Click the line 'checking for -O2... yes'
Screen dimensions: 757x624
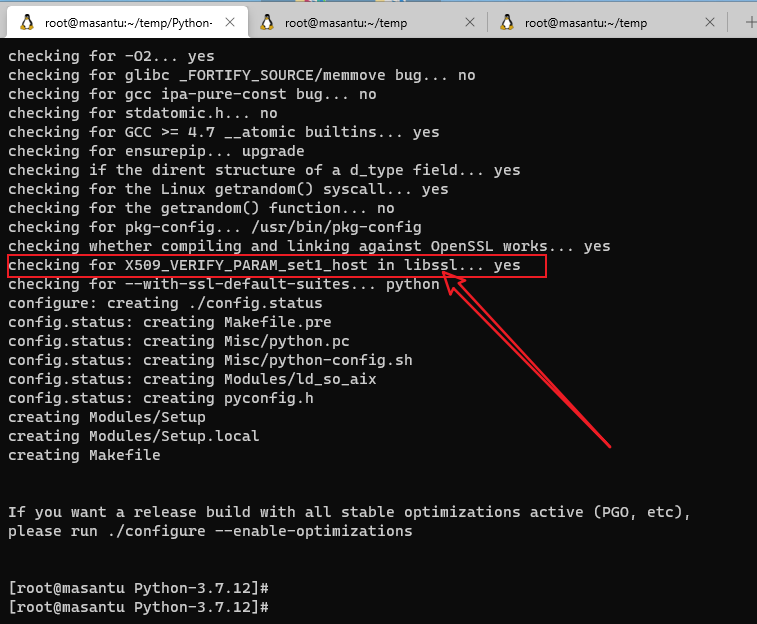111,56
